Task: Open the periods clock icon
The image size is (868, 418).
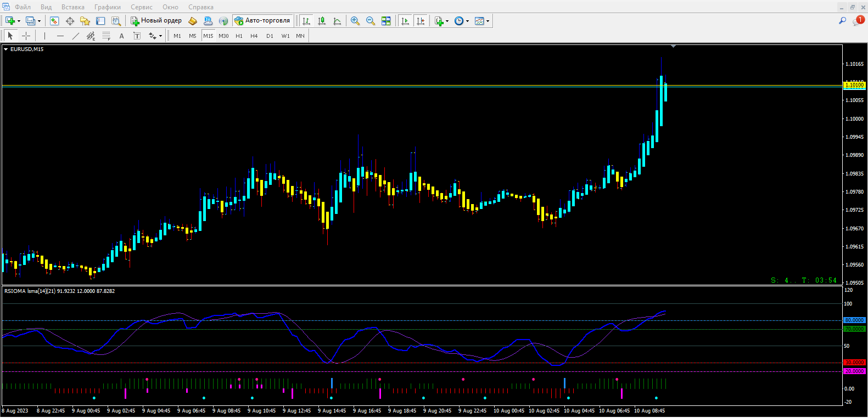Action: click(x=459, y=21)
